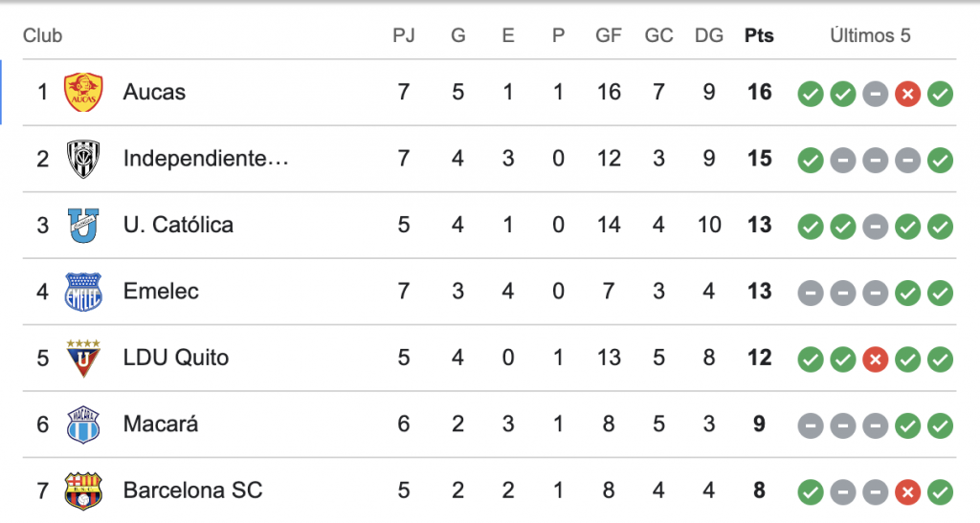Image resolution: width=980 pixels, height=523 pixels.
Task: Click the LDU Quito crest icon
Action: click(x=82, y=358)
